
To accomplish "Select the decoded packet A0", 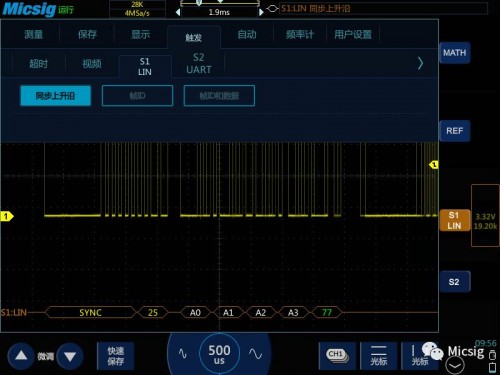I will 195,312.
